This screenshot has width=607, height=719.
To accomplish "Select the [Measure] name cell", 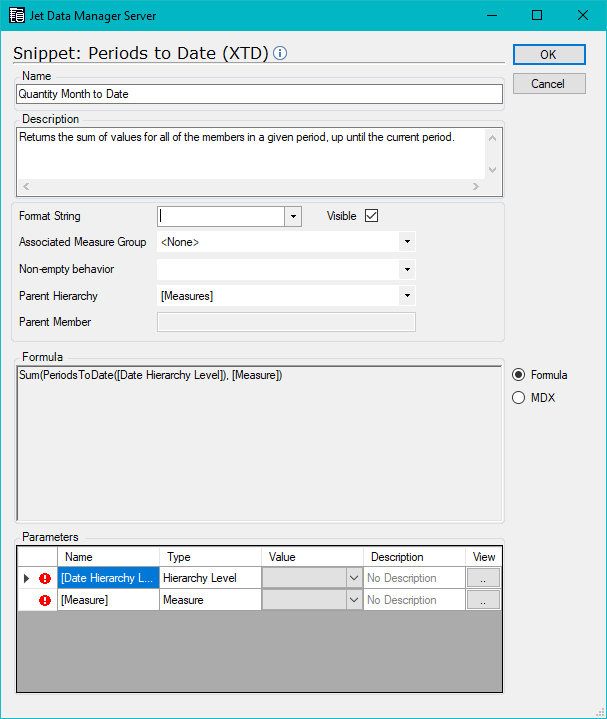I will [x=108, y=600].
